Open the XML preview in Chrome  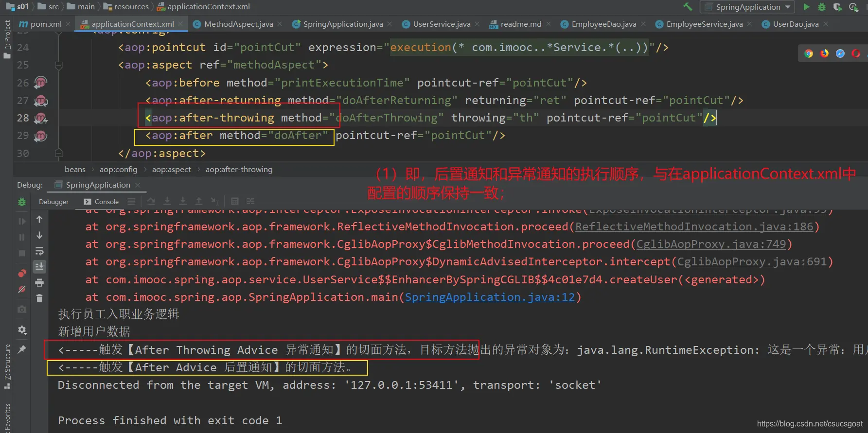[809, 53]
